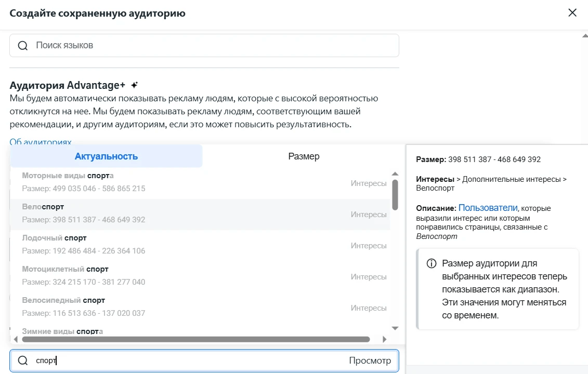Click the Advantage+ sparkle icon

pos(135,85)
